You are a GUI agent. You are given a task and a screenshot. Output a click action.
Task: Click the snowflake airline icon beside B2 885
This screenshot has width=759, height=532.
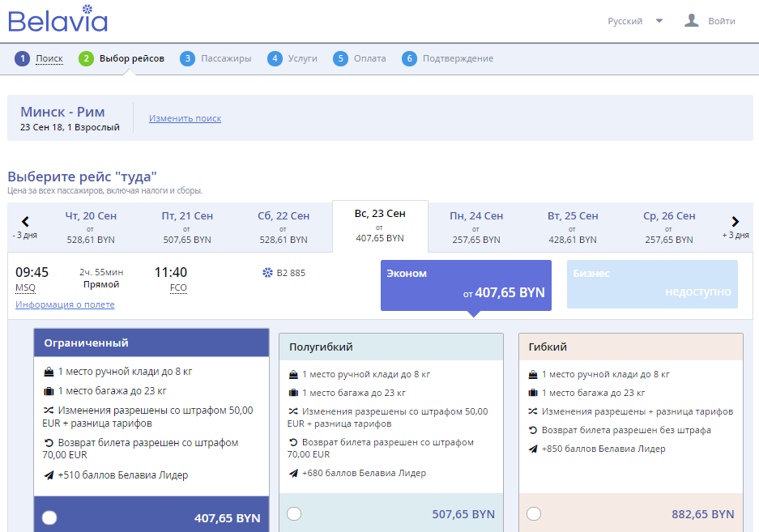click(x=268, y=273)
